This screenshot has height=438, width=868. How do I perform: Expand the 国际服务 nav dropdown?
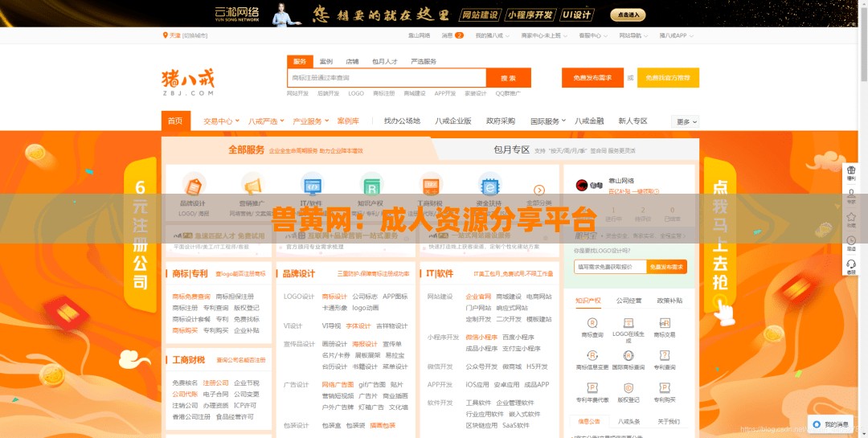point(548,121)
